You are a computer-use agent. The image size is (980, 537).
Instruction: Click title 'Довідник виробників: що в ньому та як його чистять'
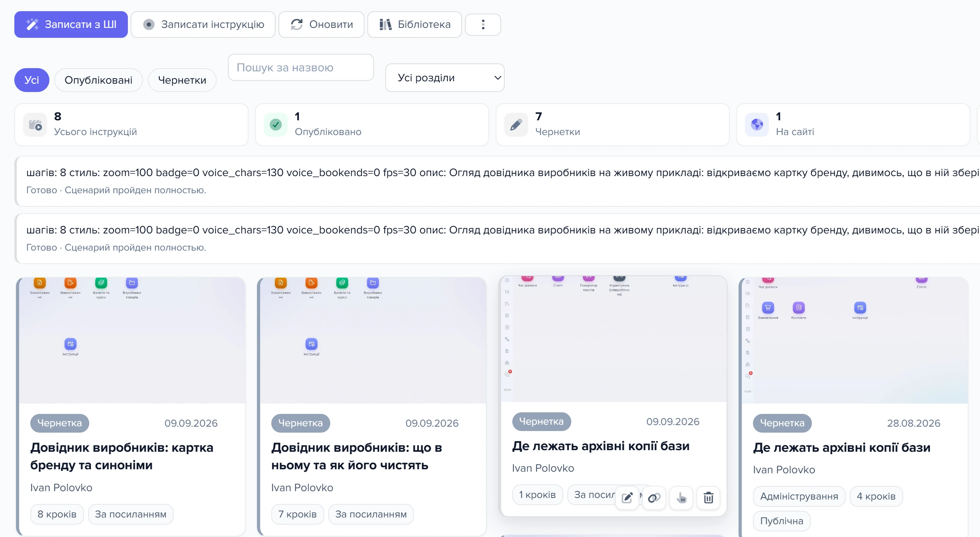tap(357, 456)
